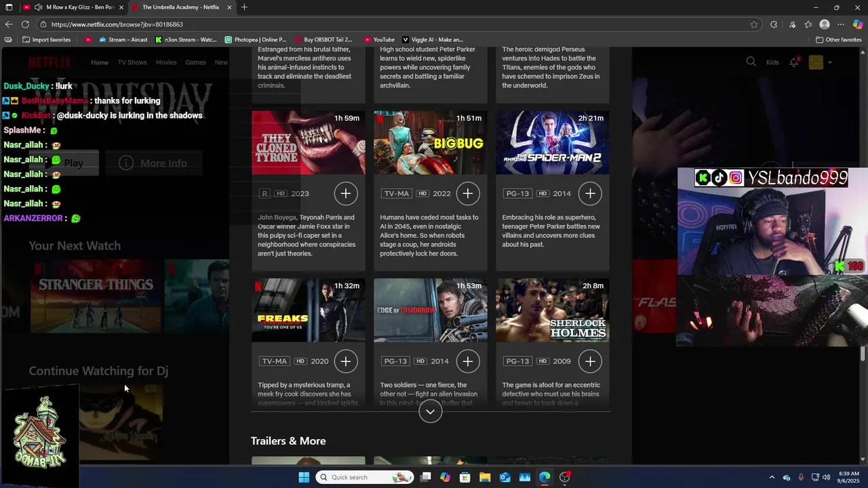
Task: Open the Photopea bookmark
Action: pos(256,39)
